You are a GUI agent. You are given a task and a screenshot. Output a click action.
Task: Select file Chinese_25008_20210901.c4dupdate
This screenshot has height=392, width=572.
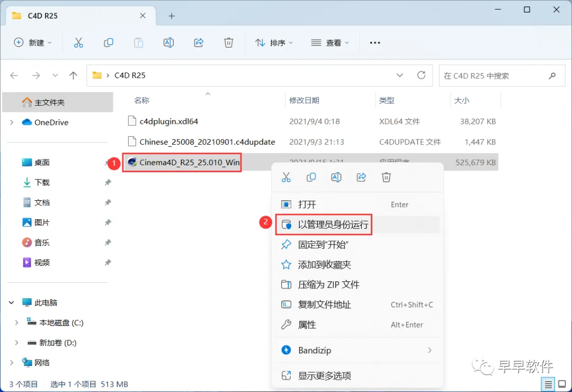(x=201, y=142)
